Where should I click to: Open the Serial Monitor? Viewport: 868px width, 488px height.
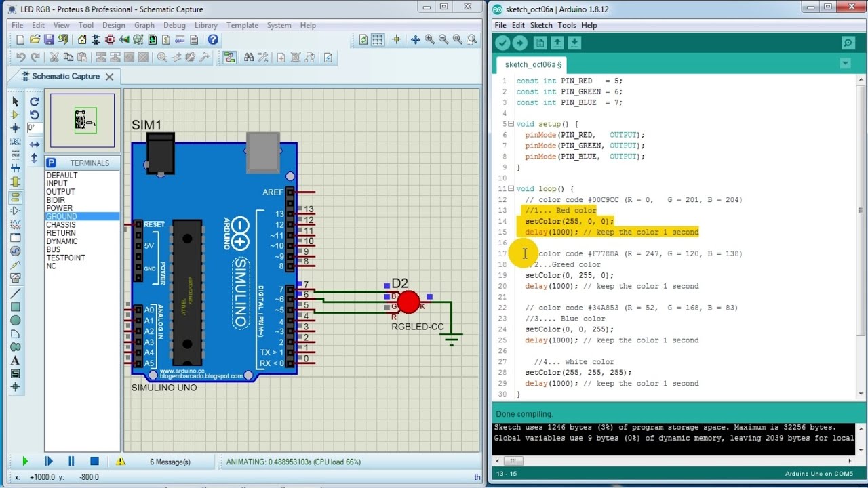click(x=848, y=43)
